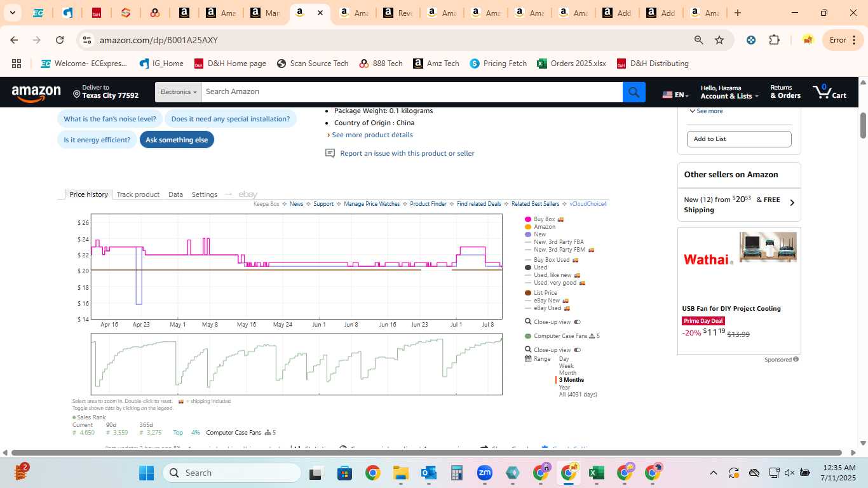The image size is (868, 488).
Task: Click "What is the fan's noise level?"
Action: pyautogui.click(x=109, y=119)
